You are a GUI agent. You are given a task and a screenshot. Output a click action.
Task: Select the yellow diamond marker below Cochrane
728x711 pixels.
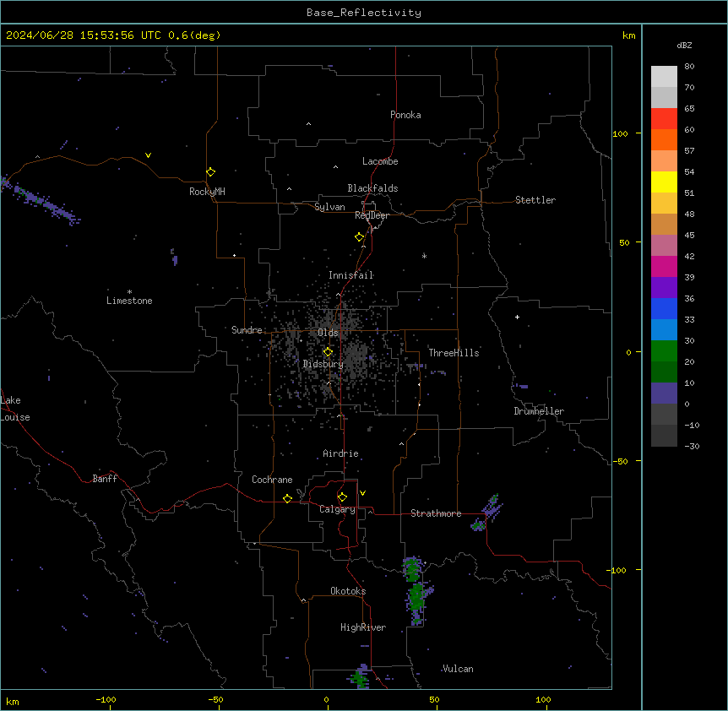coord(287,498)
